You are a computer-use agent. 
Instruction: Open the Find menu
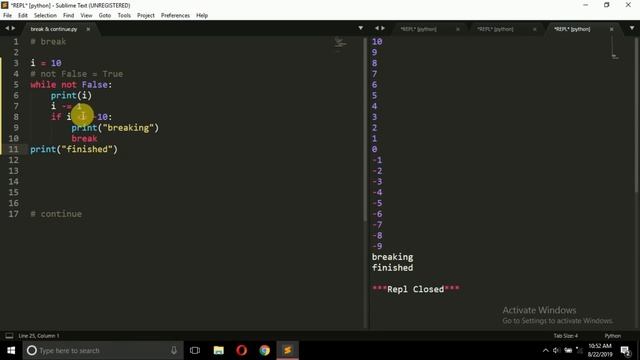point(69,16)
